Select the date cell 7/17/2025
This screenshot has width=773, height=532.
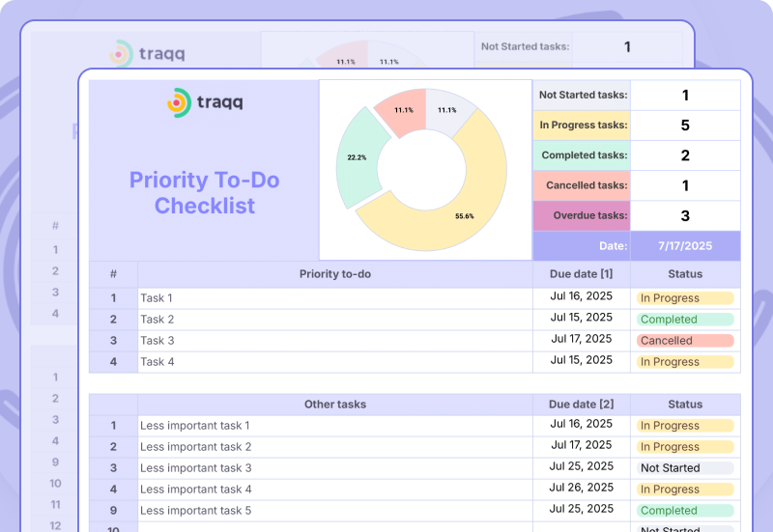pos(685,246)
